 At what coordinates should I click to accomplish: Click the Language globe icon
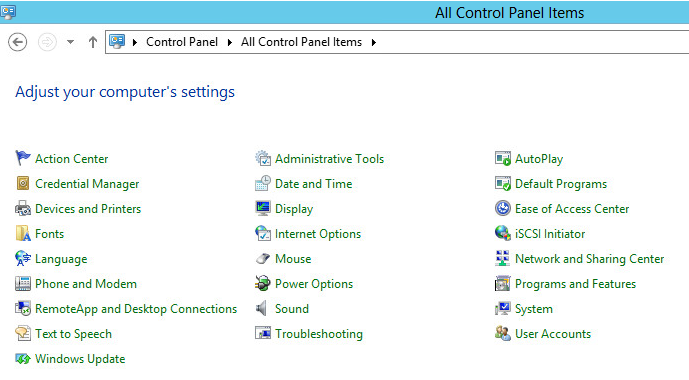pos(23,258)
